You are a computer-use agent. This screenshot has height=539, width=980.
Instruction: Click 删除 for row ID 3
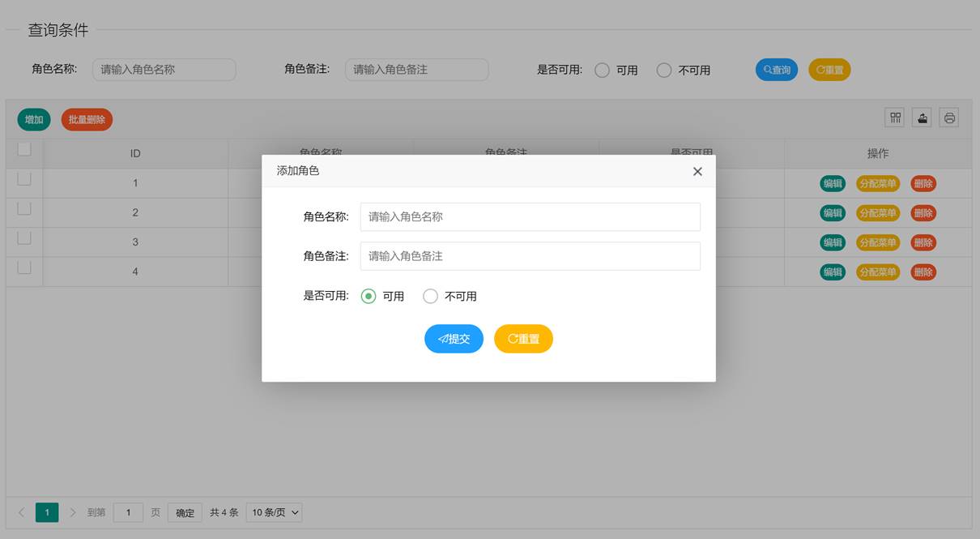coord(923,242)
